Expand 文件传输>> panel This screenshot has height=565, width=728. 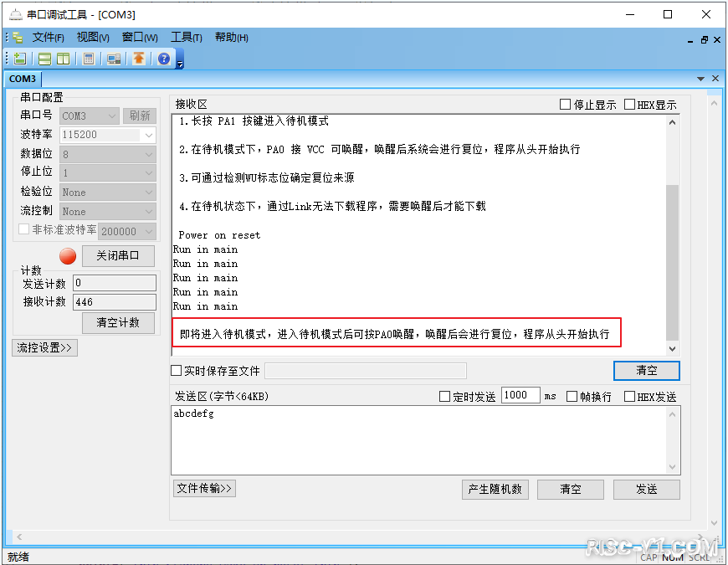(x=204, y=488)
